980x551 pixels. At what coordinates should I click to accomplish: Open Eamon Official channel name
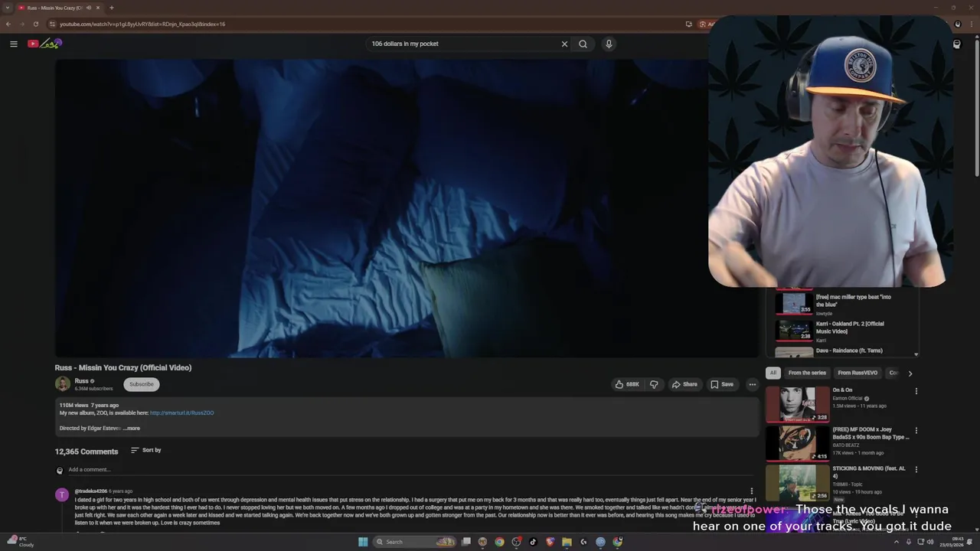point(848,399)
